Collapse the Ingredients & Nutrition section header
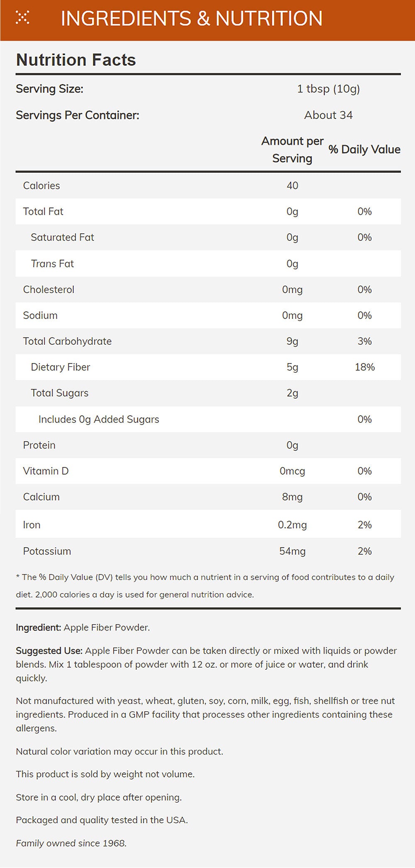415x868 pixels. pyautogui.click(x=191, y=19)
